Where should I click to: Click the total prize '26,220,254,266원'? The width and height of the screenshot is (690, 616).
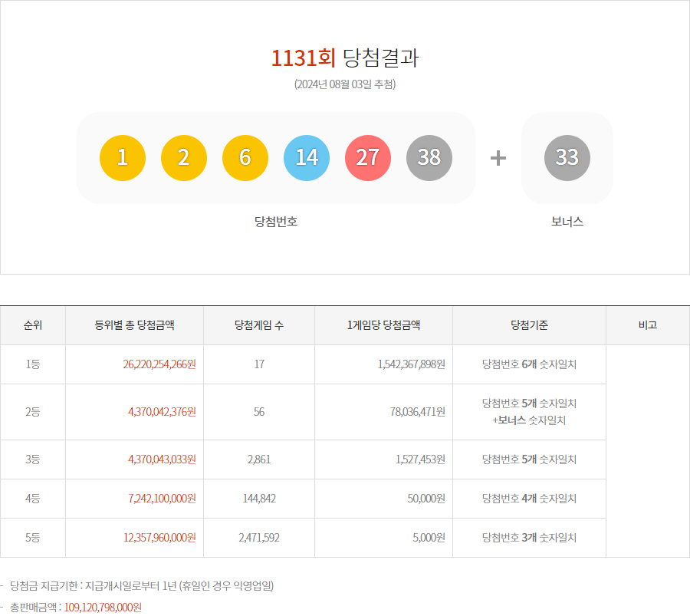coord(159,364)
